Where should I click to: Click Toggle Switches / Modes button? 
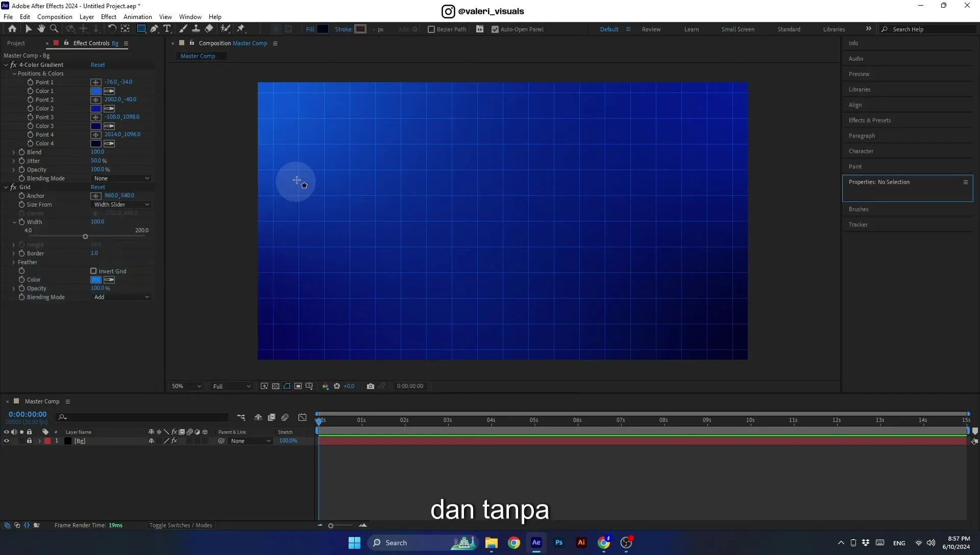pyautogui.click(x=181, y=525)
